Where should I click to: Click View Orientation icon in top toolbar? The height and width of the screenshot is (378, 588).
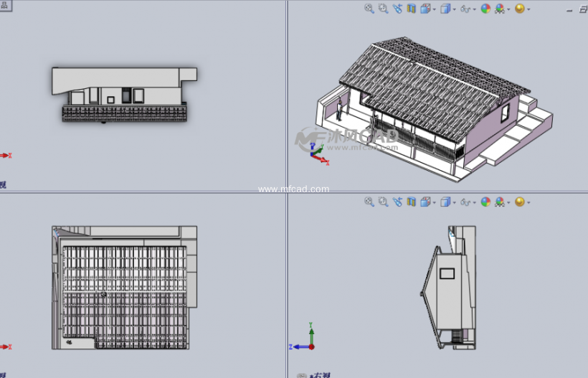click(x=425, y=9)
